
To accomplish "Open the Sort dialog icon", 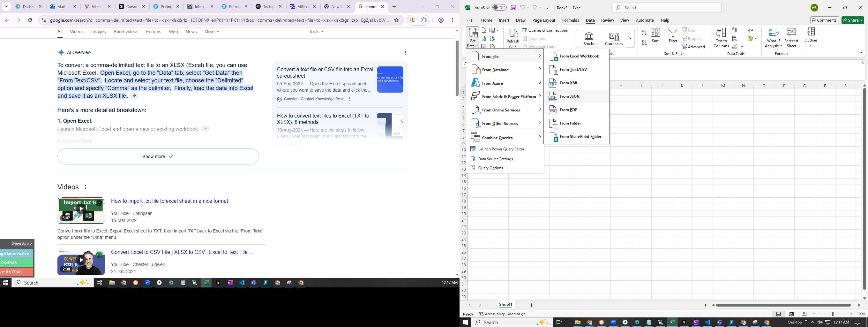I will [655, 35].
